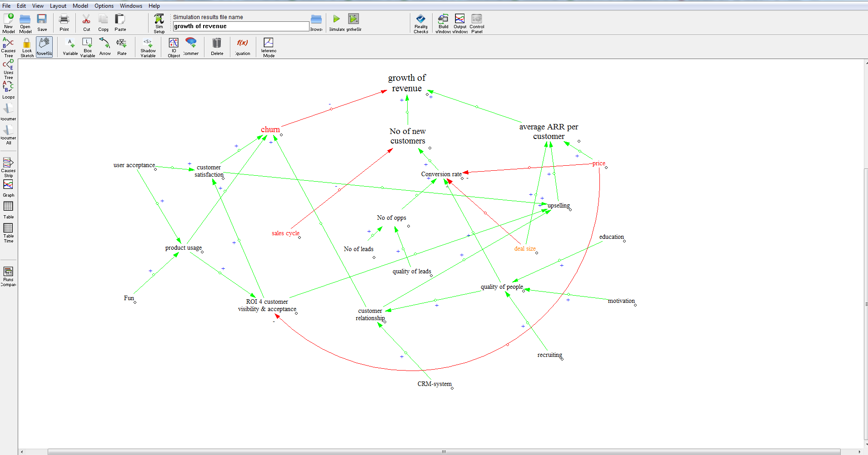
Task: Open the Causes Tree tool
Action: [9, 47]
